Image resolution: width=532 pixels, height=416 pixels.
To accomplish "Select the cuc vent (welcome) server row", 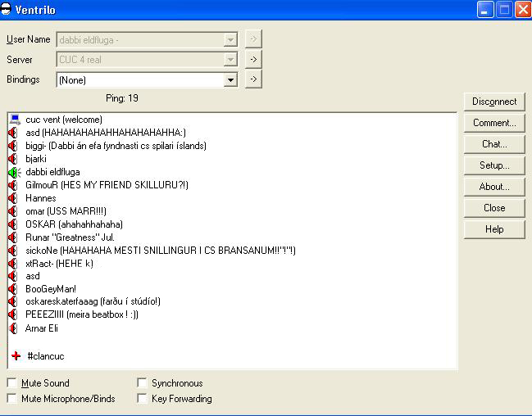I will coord(64,120).
